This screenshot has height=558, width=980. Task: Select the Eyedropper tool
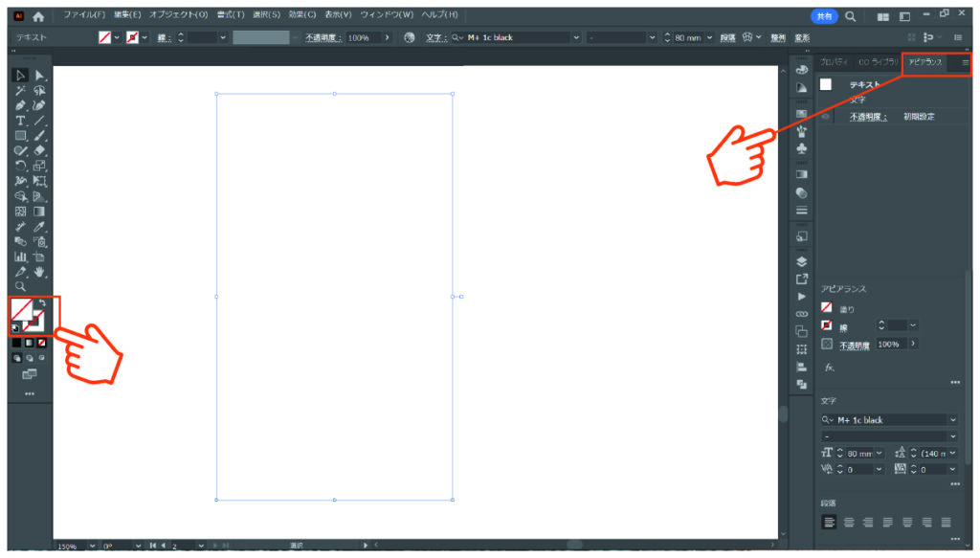click(39, 226)
